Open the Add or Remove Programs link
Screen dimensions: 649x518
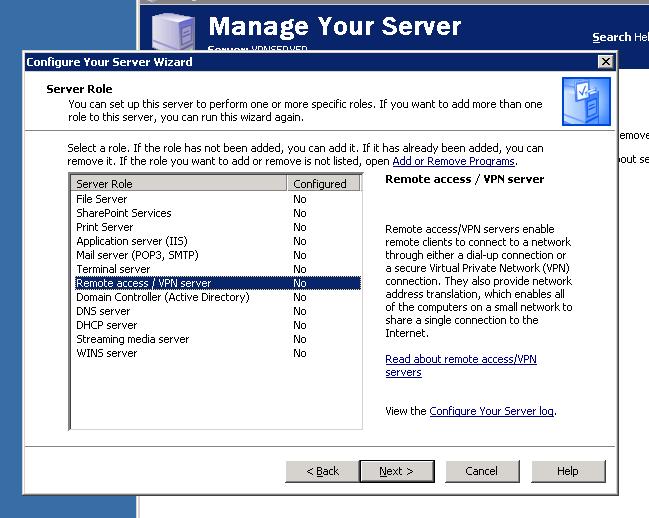click(x=454, y=161)
